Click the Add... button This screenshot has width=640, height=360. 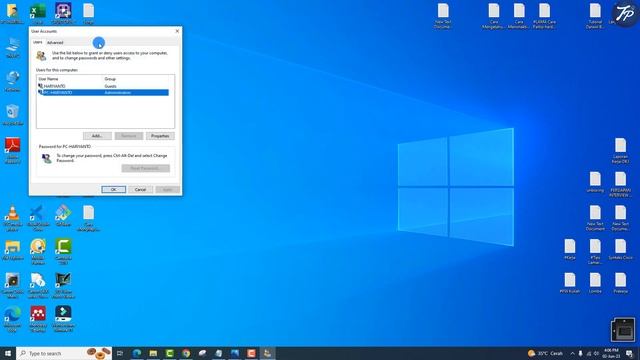pyautogui.click(x=97, y=136)
